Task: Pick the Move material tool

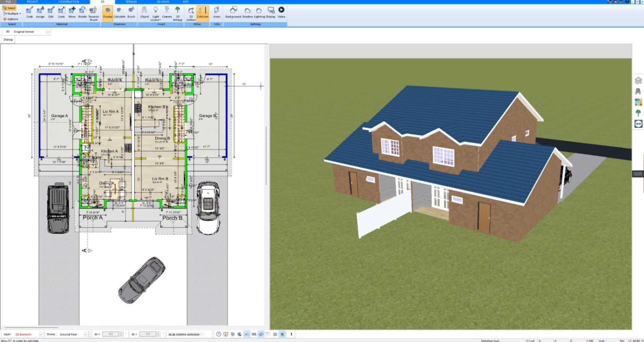Action: point(72,12)
